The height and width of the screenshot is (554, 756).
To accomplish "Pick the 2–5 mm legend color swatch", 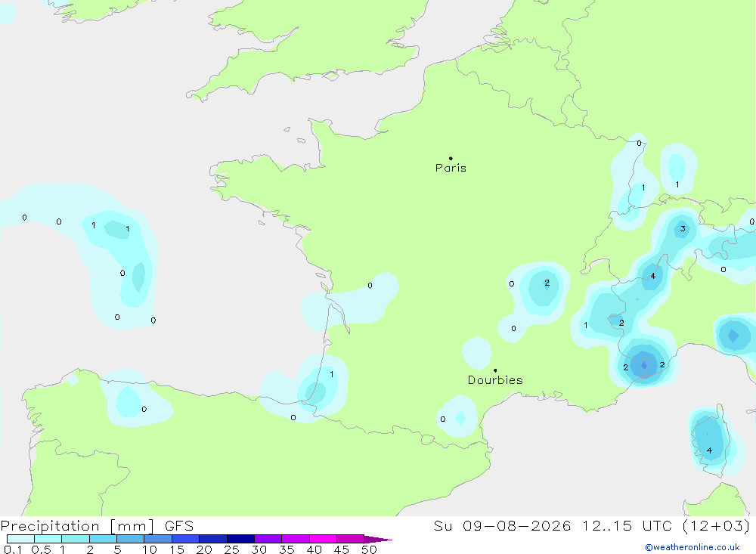I will [103, 539].
